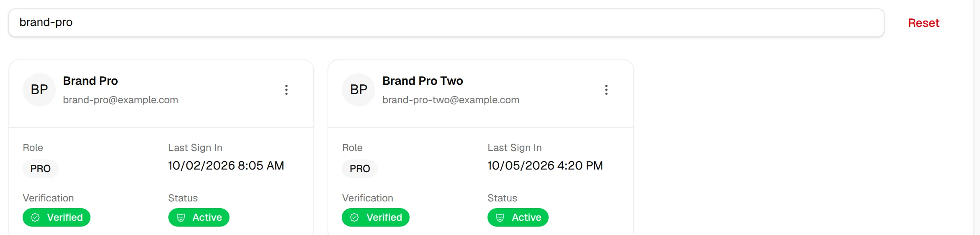
Task: Click the last sign in date 10/05/2026 4:20 PM
Action: (x=545, y=166)
